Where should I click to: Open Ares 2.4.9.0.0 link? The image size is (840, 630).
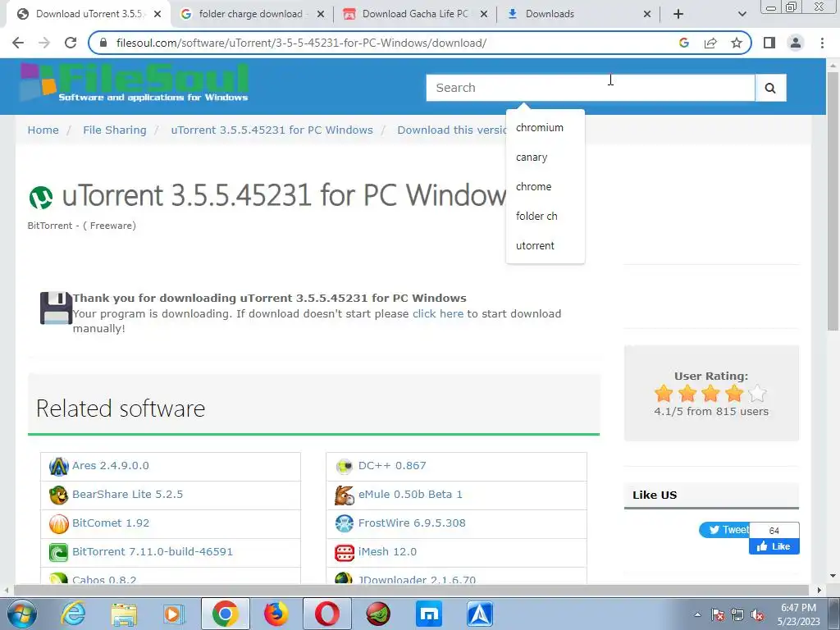point(111,466)
